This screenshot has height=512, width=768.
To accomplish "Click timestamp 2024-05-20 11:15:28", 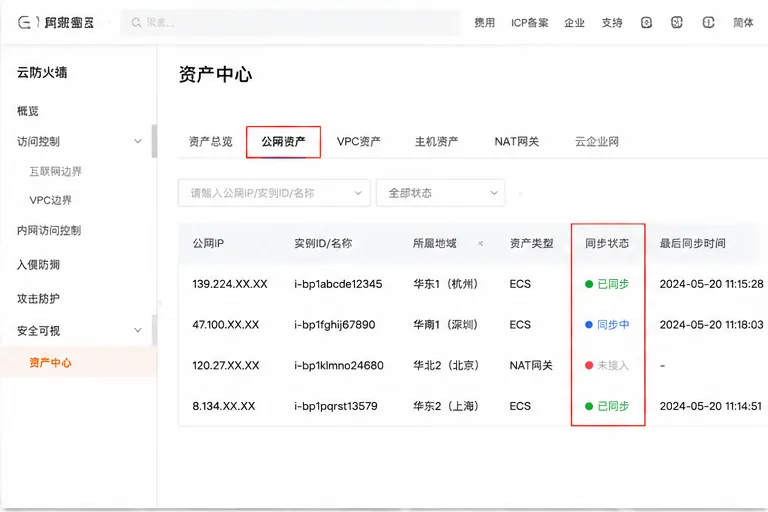I will click(x=712, y=284).
